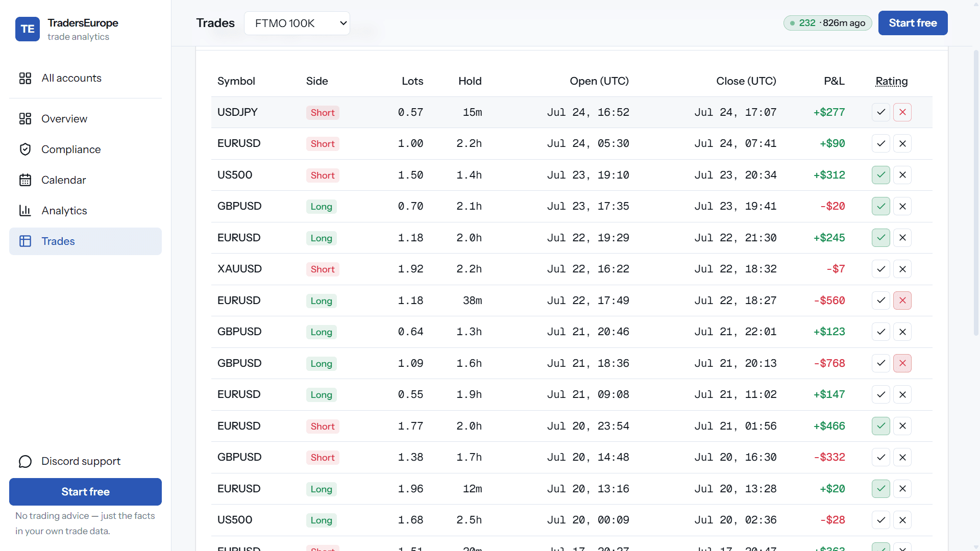Screen dimensions: 980x551
Task: Mark GBPUSD -$20 trade with X
Action: tap(902, 206)
